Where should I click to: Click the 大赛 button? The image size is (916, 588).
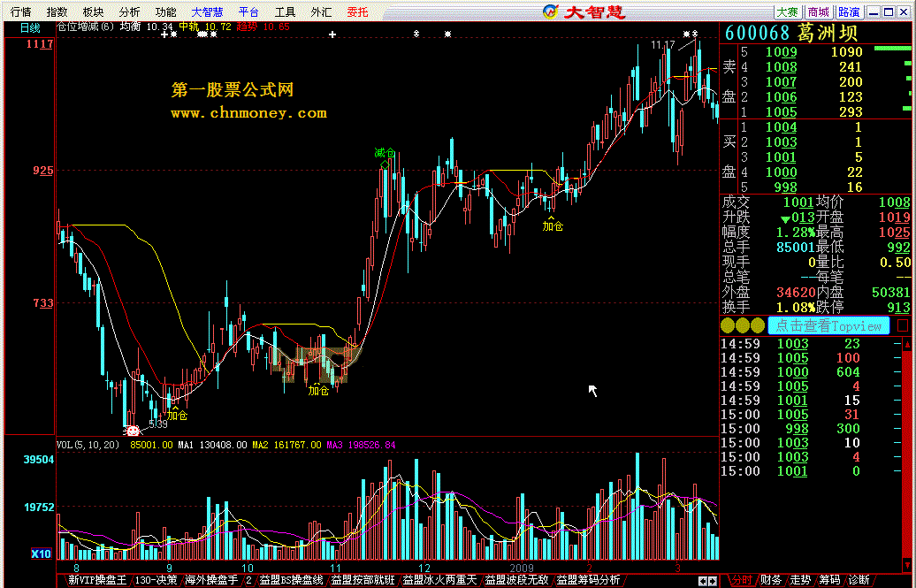click(x=787, y=12)
